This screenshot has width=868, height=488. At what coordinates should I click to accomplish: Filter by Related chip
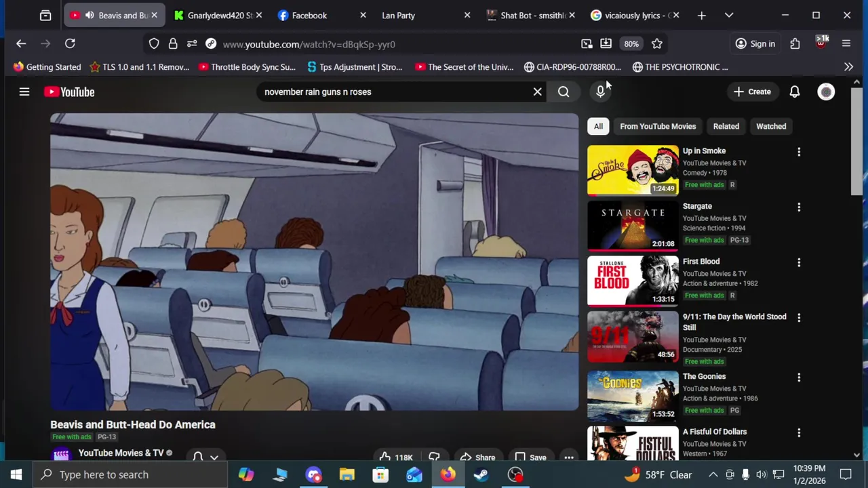pos(726,126)
